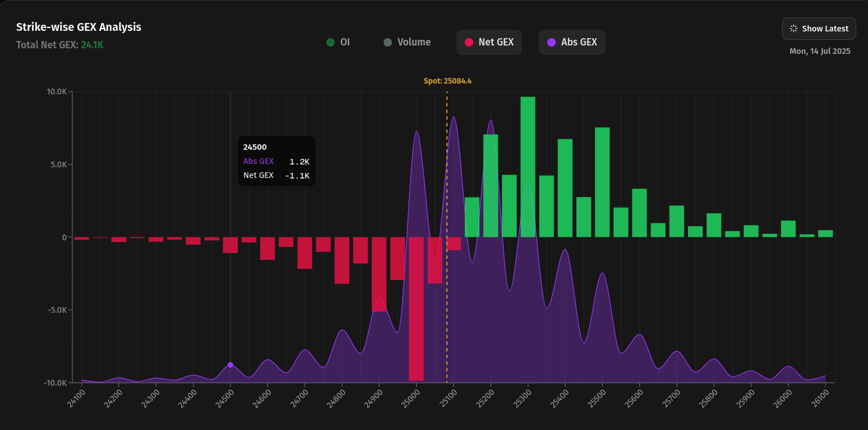
Task: Toggle the Volume series visibility
Action: [407, 42]
